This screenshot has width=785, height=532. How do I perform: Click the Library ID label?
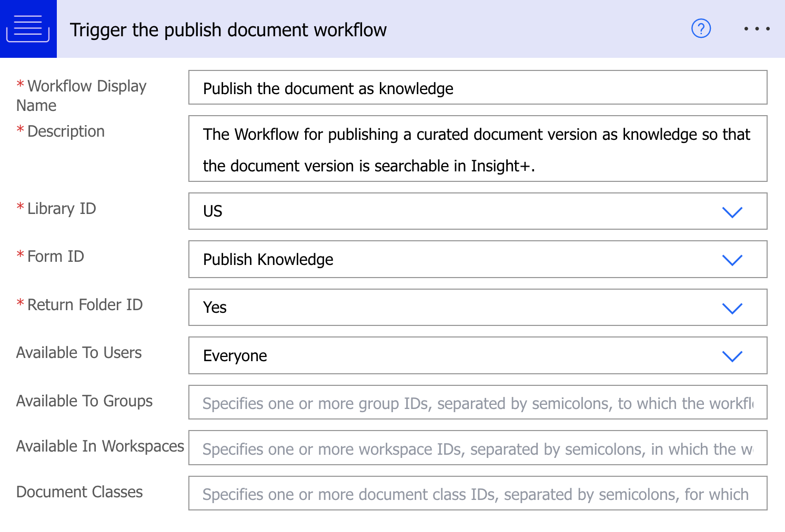(62, 209)
